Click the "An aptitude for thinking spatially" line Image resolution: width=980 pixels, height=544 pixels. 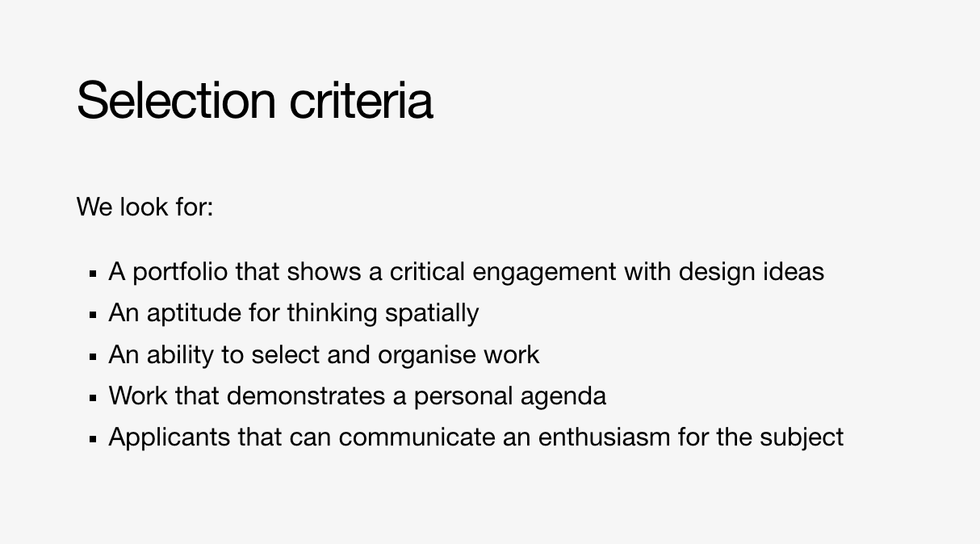(x=293, y=312)
